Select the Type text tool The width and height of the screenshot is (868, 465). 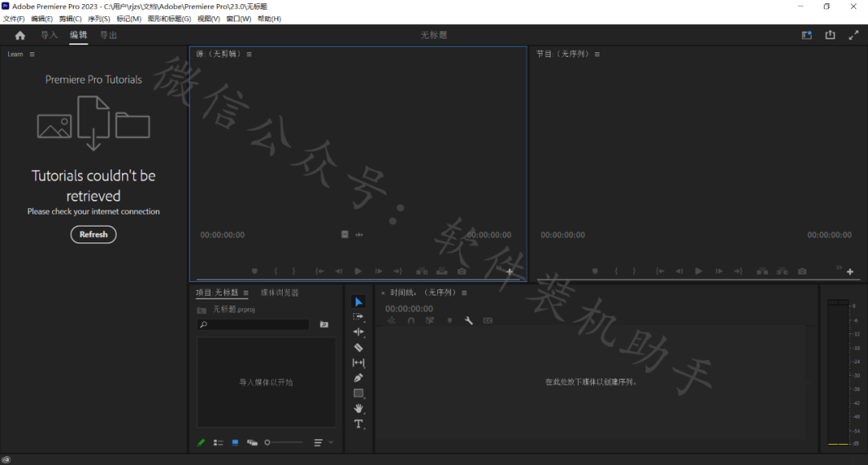click(358, 424)
